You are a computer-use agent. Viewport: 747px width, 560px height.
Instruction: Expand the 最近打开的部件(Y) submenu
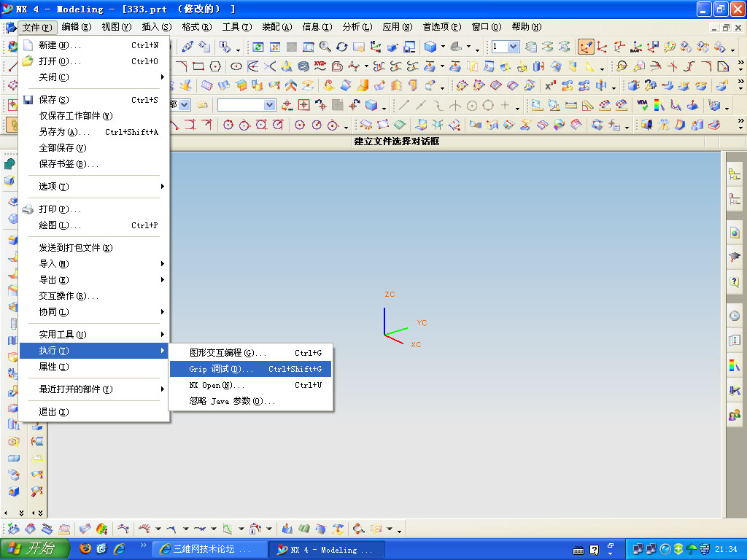click(x=94, y=389)
